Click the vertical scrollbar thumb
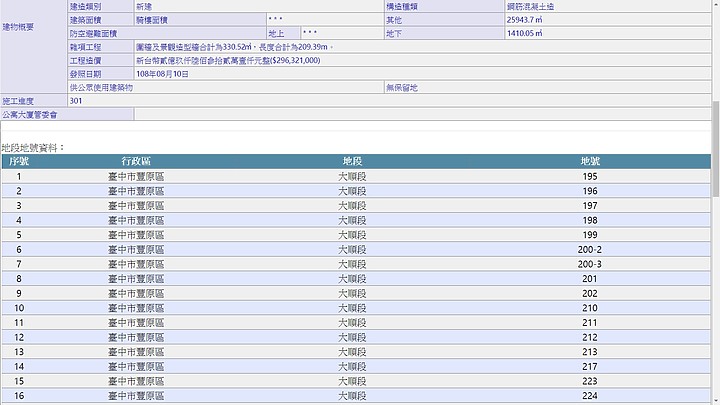The width and height of the screenshot is (720, 405). tap(715, 149)
